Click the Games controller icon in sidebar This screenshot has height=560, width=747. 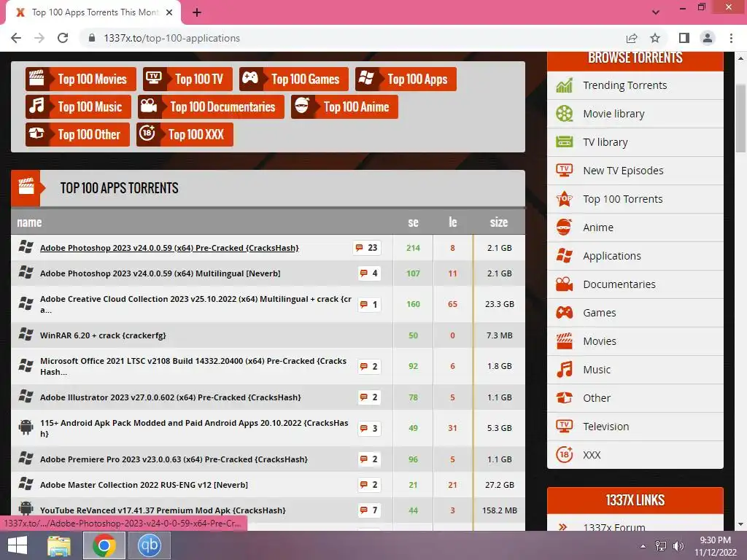tap(565, 313)
